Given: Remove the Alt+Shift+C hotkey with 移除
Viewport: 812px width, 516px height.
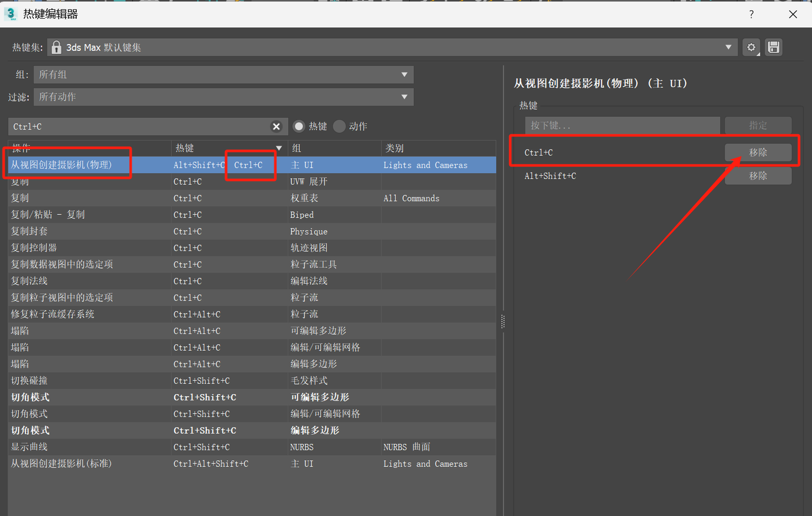Looking at the screenshot, I should (758, 175).
